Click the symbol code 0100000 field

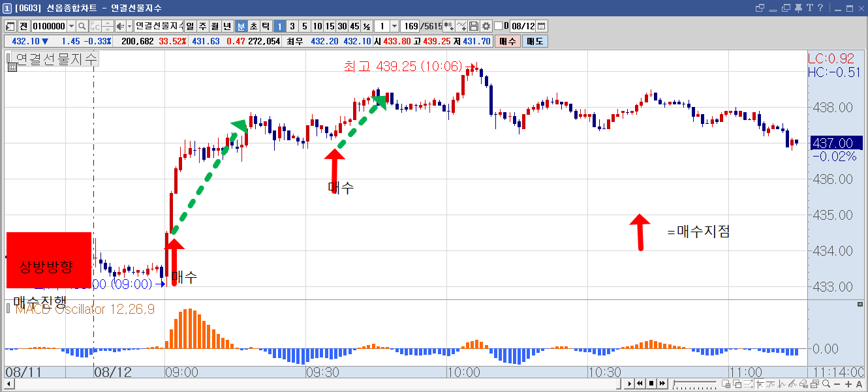49,26
